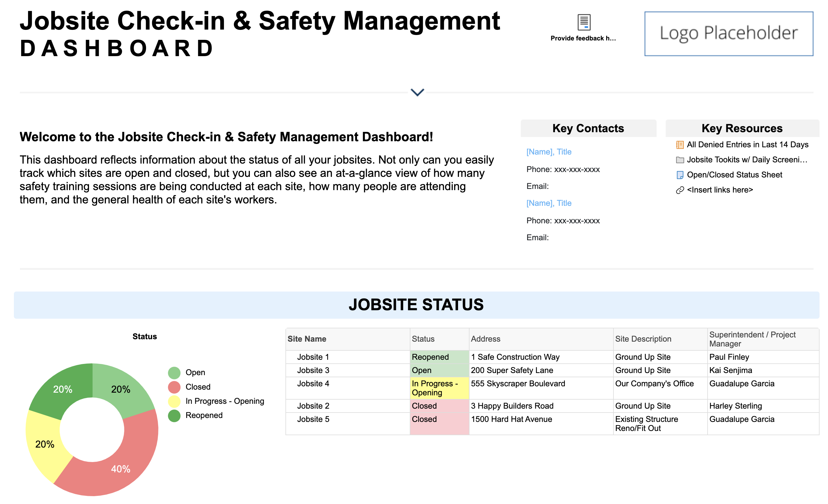The image size is (828, 504).
Task: Click the first [Name], Title contact link
Action: coord(549,152)
